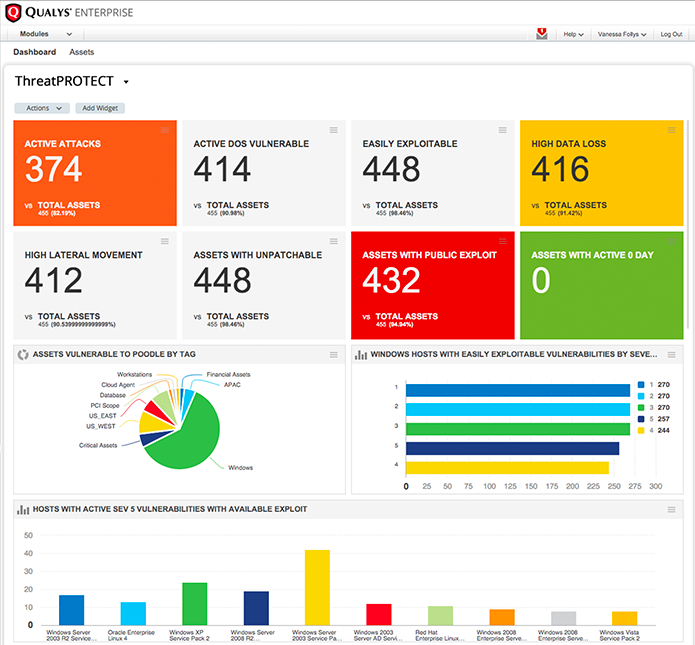
Task: Open Easily Exploitable widget menu icon
Action: pos(503,130)
